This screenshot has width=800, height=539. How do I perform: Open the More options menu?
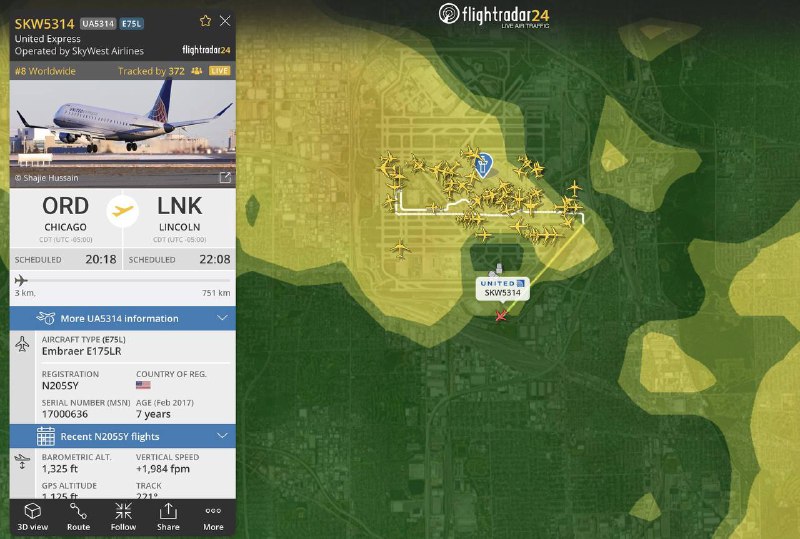[x=213, y=517]
